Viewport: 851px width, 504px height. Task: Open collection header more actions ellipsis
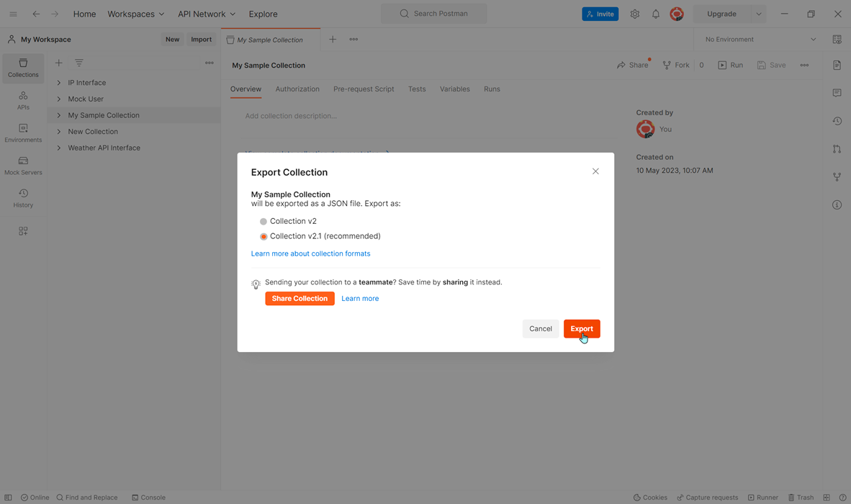pos(804,65)
